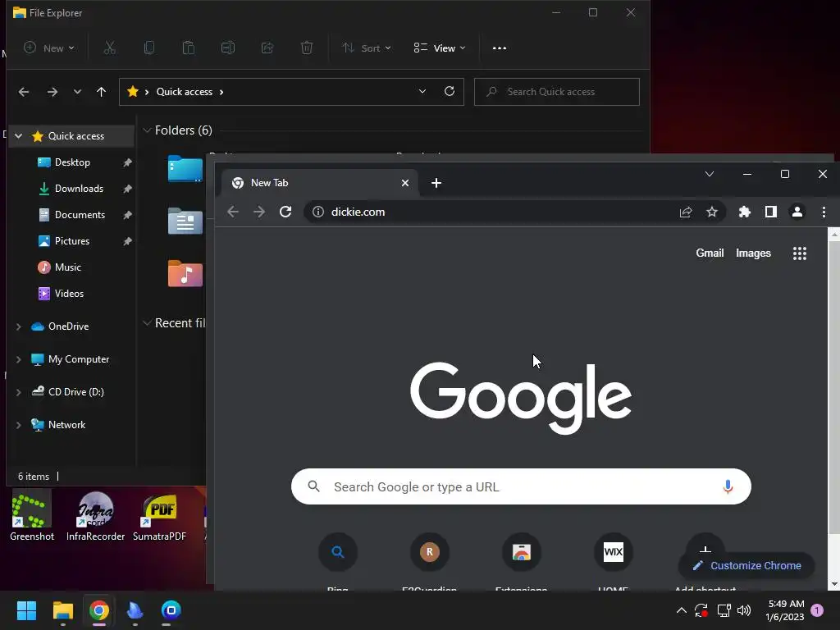Viewport: 840px width, 630px height.
Task: Open the View dropdown in File Explorer
Action: [440, 48]
